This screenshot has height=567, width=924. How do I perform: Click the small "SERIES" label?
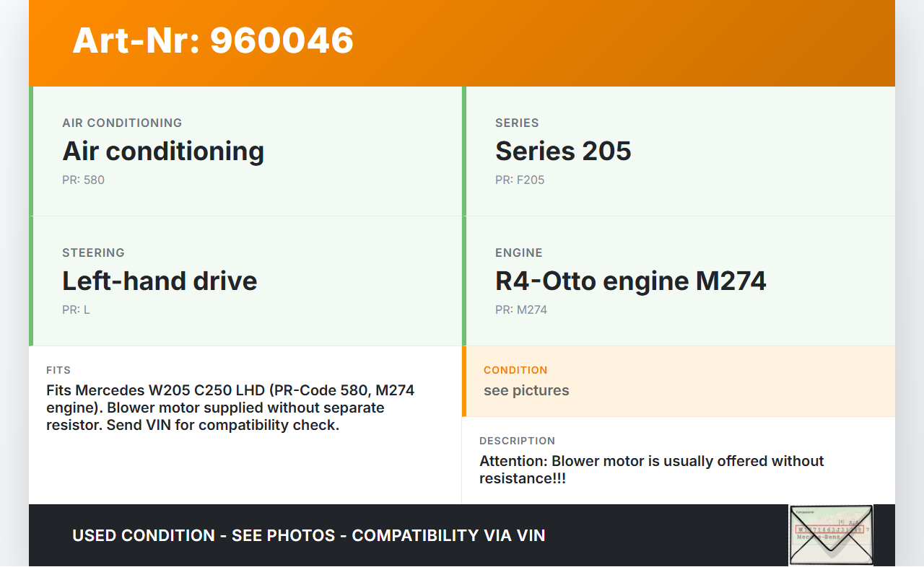pyautogui.click(x=517, y=123)
